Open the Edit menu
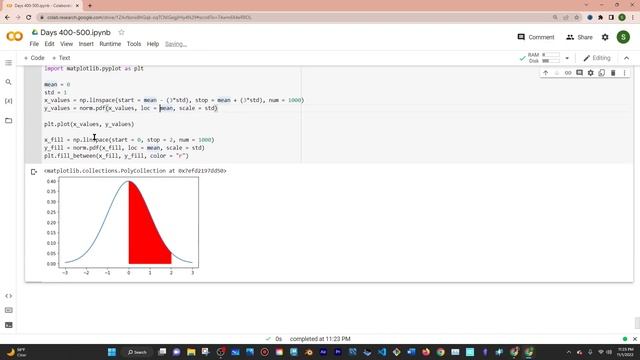 pos(49,44)
